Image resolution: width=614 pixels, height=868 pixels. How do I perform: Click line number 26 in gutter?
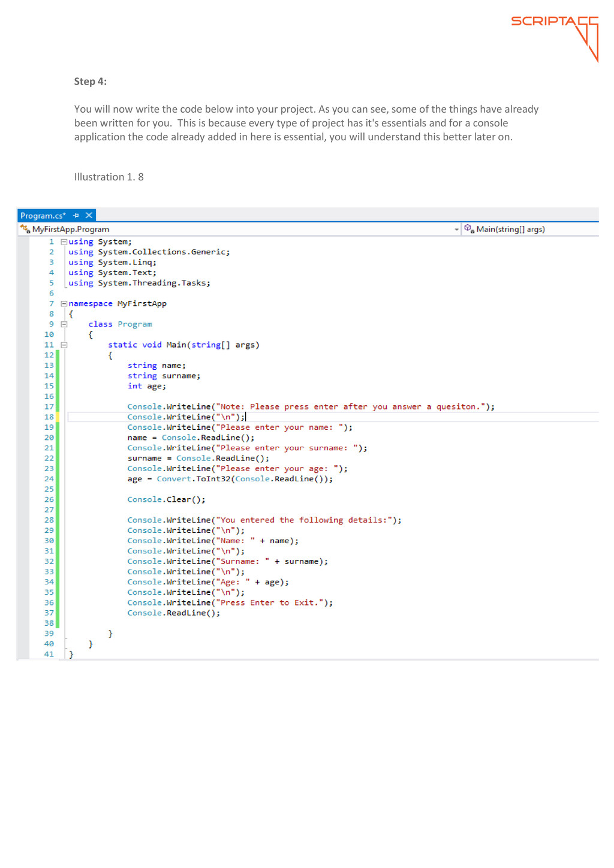(49, 500)
